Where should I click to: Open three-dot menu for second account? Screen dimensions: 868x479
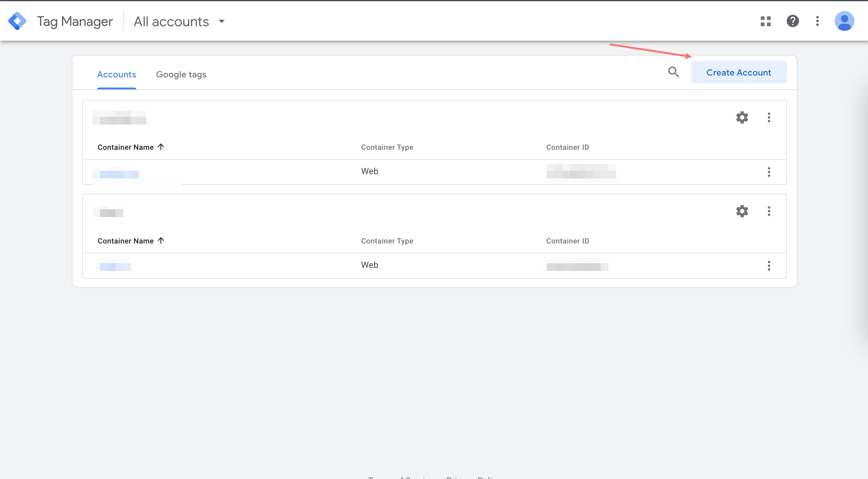(769, 211)
